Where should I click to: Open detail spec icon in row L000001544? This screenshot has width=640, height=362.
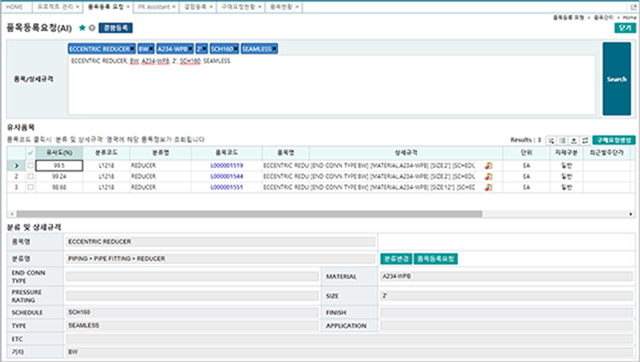pyautogui.click(x=489, y=176)
